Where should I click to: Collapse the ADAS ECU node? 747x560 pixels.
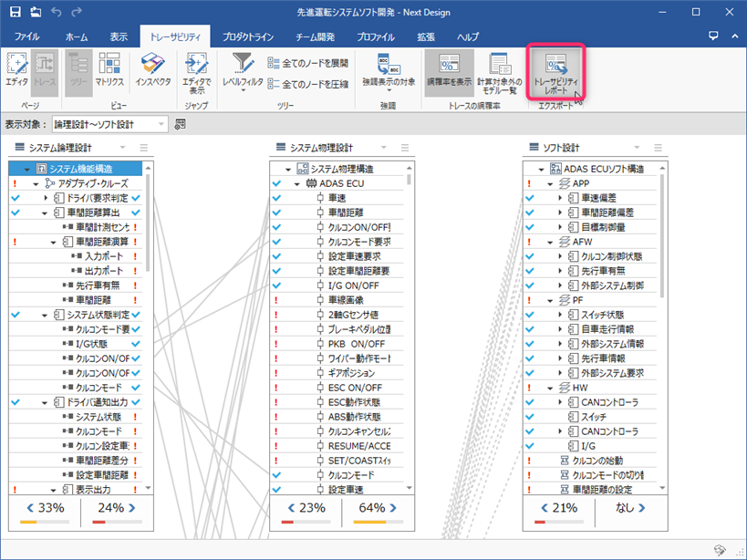pos(297,184)
